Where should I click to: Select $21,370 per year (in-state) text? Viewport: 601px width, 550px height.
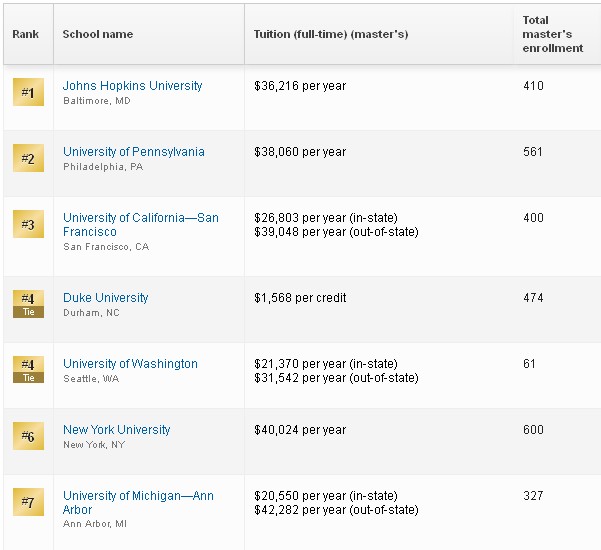[x=326, y=364]
